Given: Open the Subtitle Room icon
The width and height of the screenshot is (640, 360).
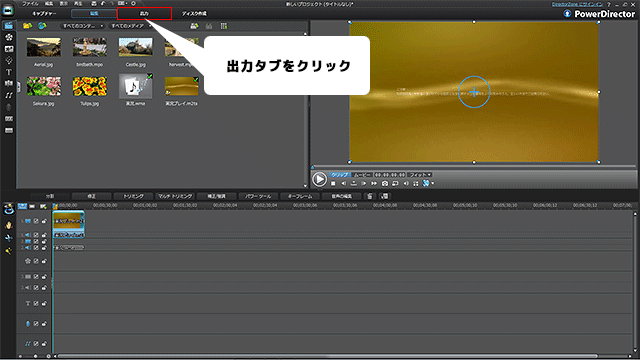Looking at the screenshot, I should [x=9, y=131].
